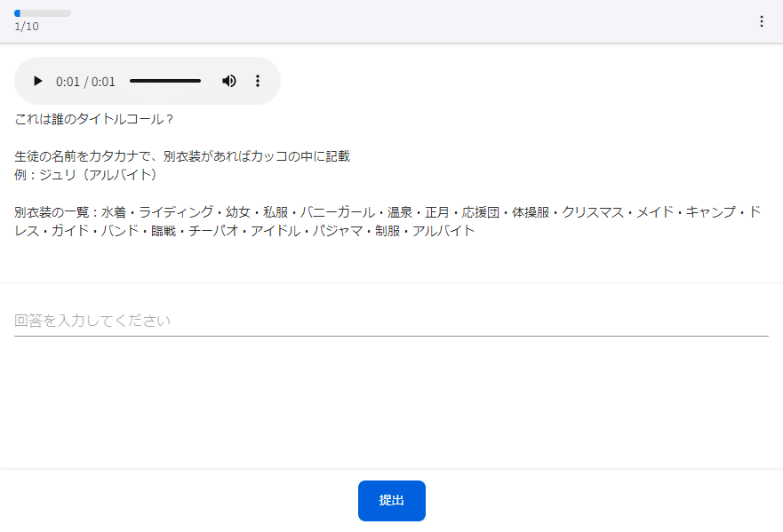Click the costume list starting 別衣装の一覧
Image resolution: width=783 pixels, height=532 pixels.
(x=388, y=221)
